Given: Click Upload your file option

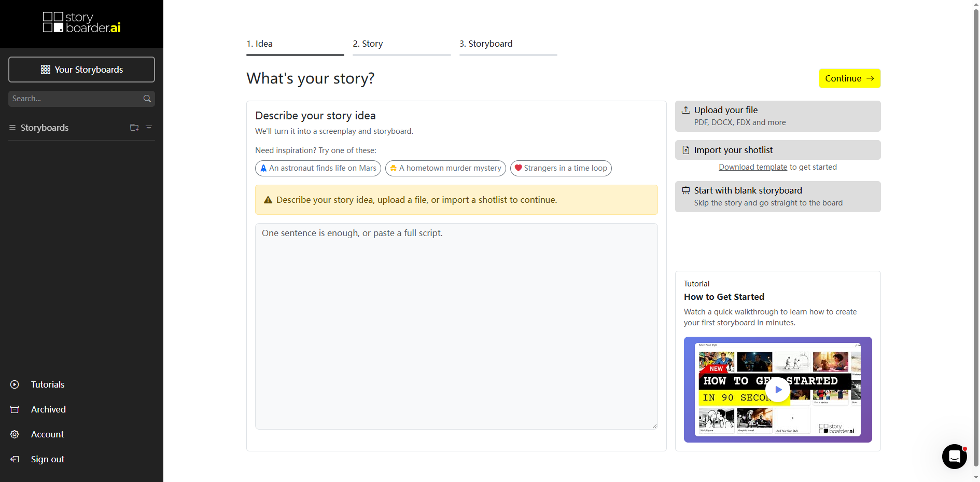Looking at the screenshot, I should pyautogui.click(x=778, y=116).
